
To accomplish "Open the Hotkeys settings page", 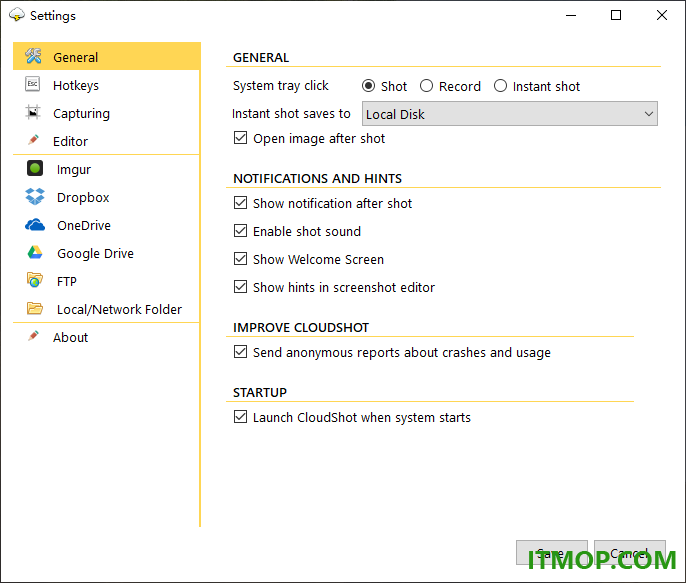I will [x=107, y=85].
